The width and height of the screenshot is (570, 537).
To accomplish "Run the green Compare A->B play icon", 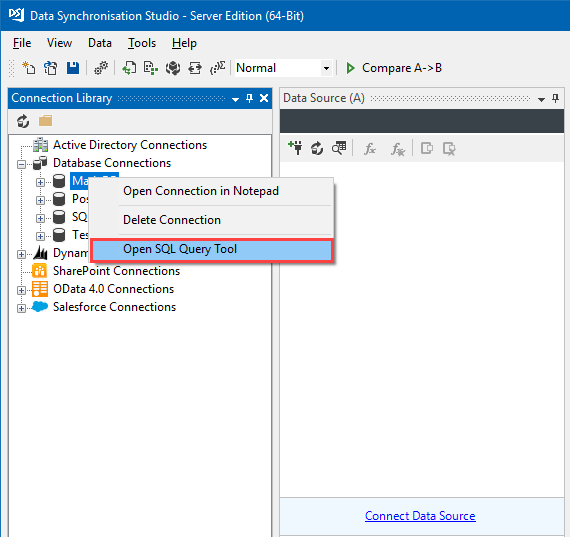I will coord(350,68).
